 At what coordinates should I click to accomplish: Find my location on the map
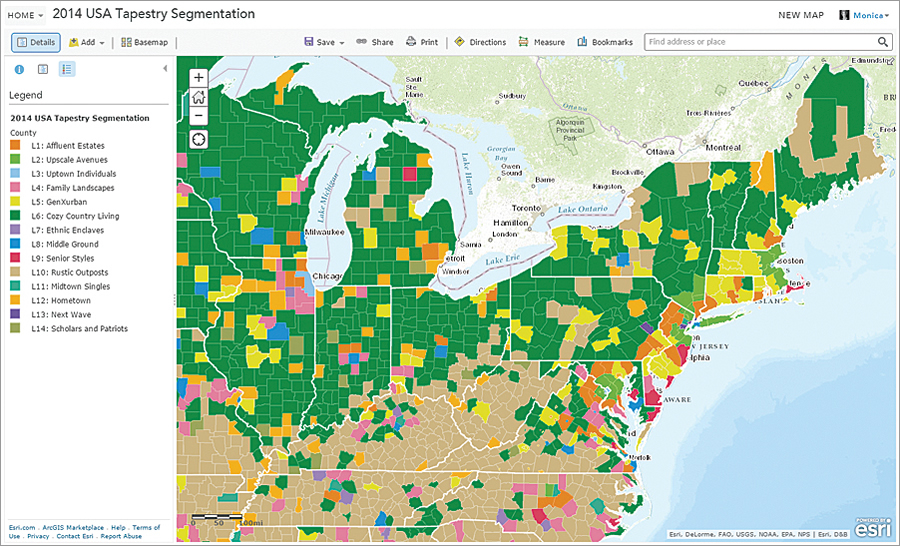click(x=199, y=140)
